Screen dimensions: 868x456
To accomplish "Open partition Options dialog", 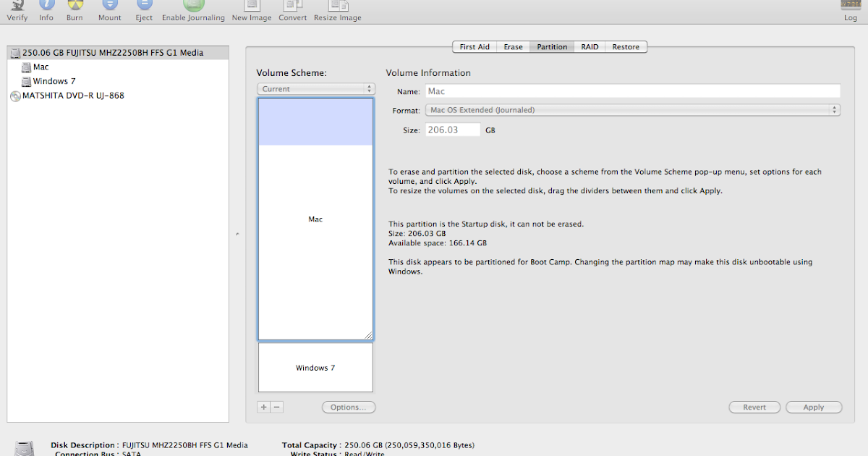I will coord(349,407).
